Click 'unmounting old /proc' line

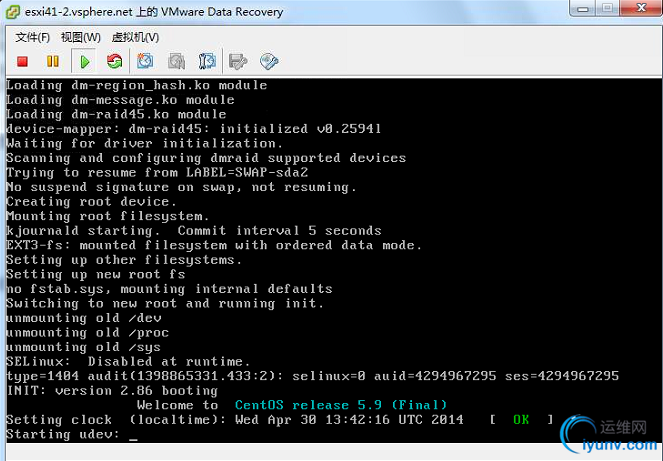click(x=88, y=333)
